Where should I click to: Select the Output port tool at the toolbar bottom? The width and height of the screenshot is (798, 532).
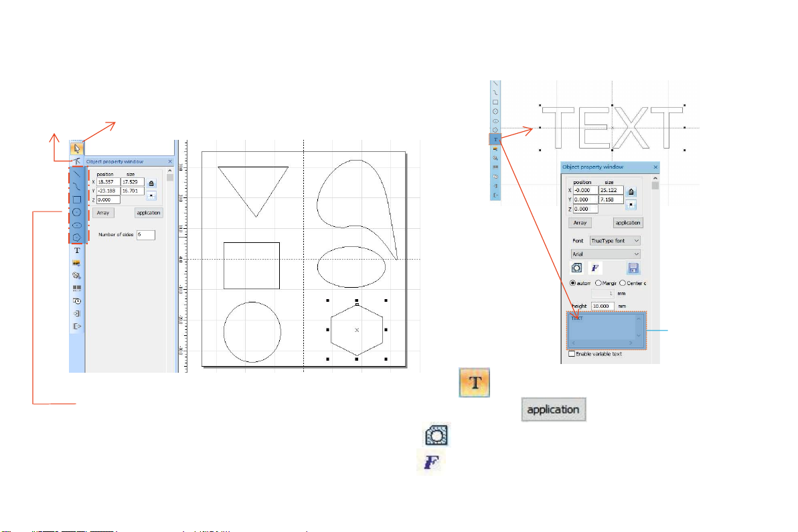77,327
